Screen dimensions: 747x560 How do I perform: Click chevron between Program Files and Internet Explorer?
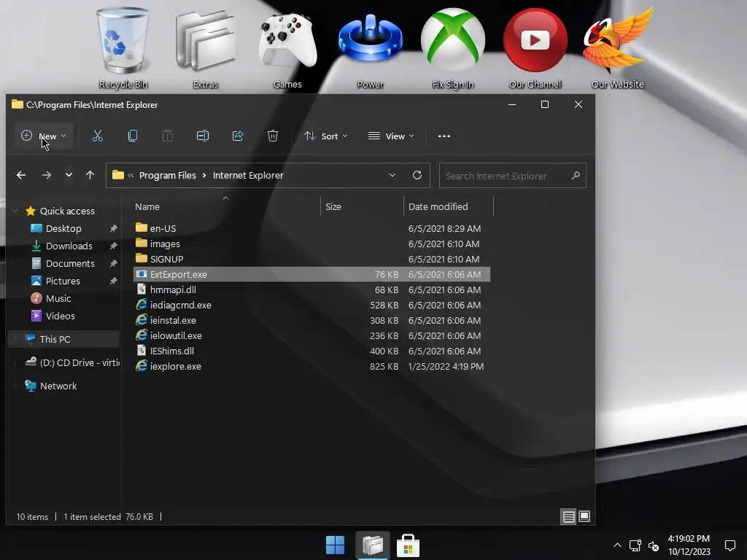point(204,175)
